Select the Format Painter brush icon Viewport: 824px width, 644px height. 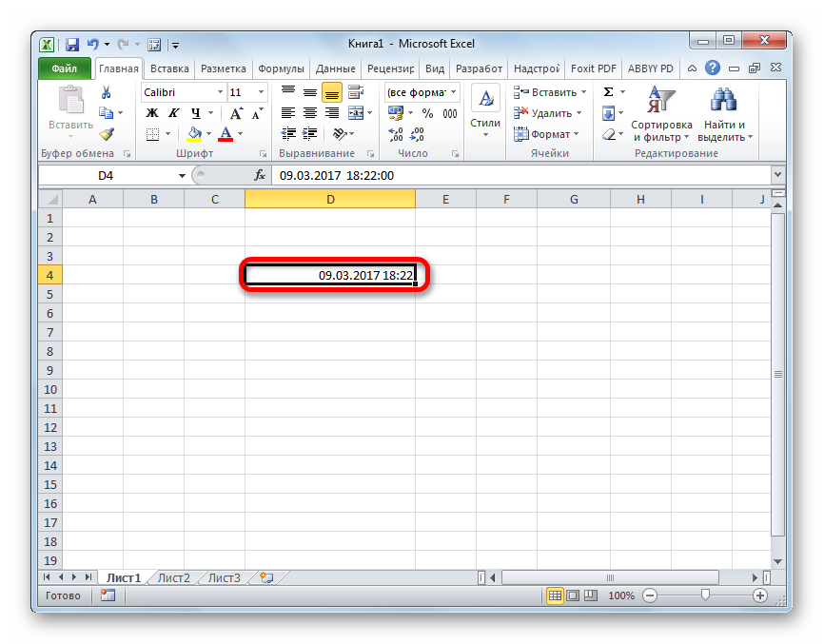[x=107, y=134]
